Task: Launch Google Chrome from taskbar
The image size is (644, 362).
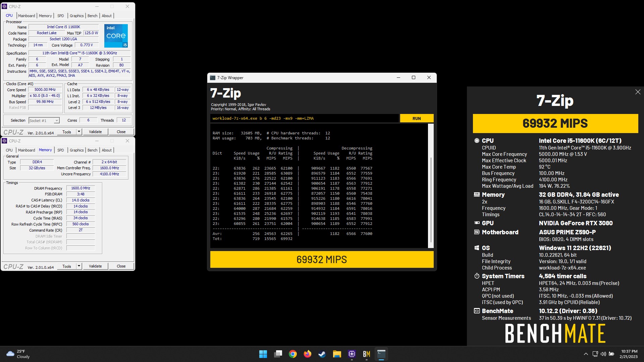Action: coord(292,354)
